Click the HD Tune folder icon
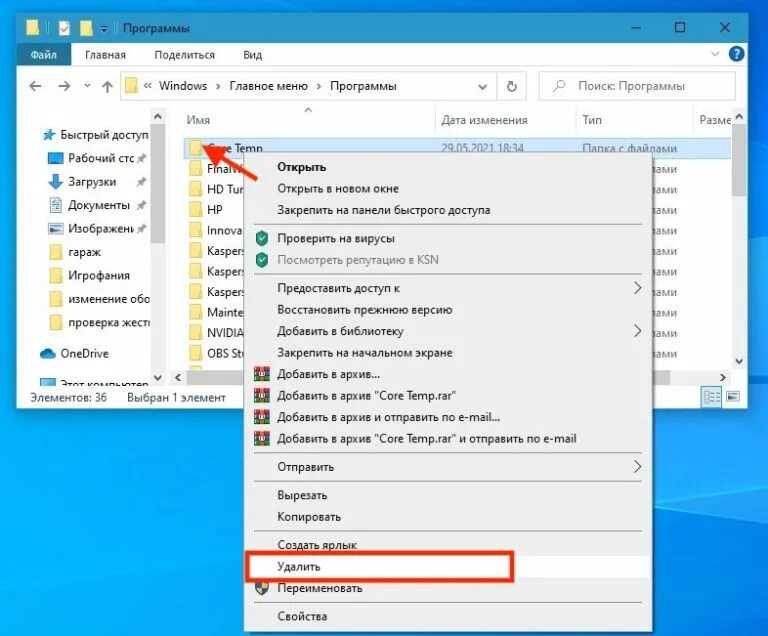 (x=196, y=189)
